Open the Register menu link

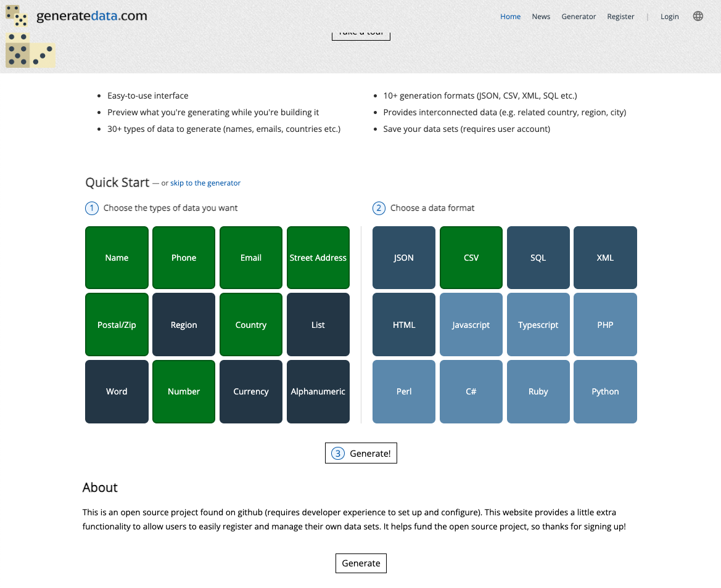click(x=620, y=17)
